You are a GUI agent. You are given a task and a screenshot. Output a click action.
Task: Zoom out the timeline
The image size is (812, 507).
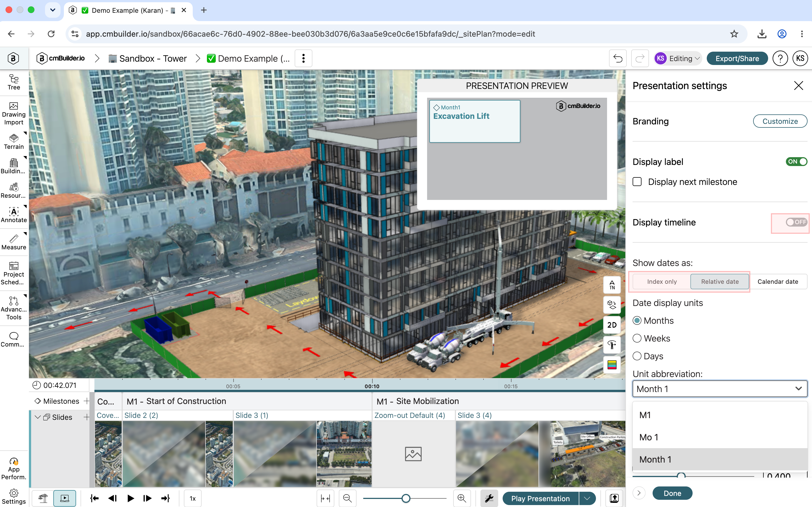[347, 498]
